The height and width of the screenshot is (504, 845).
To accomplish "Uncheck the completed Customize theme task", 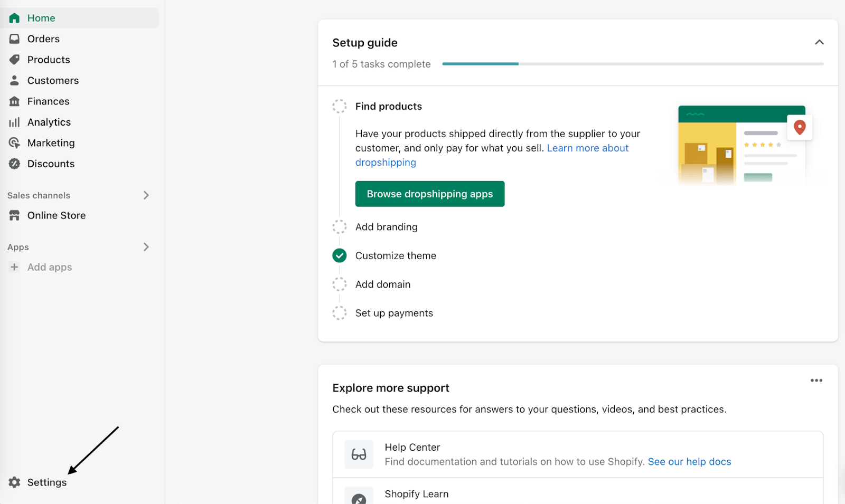I will (x=340, y=255).
